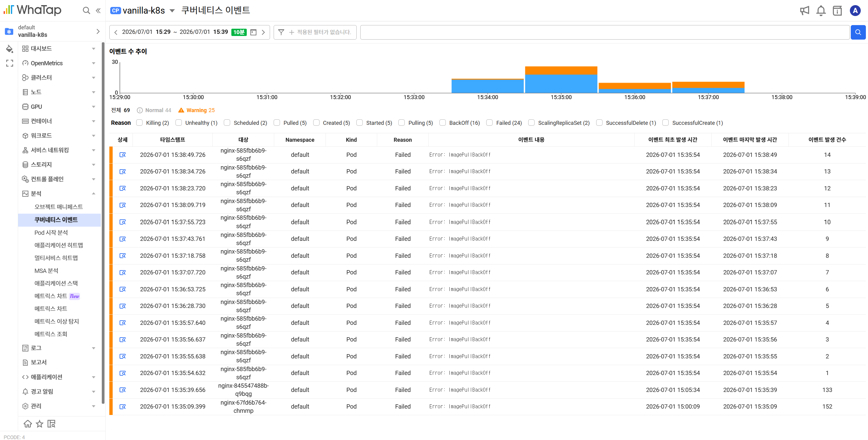
Task: Check the Pulled (5) reason filter
Action: (x=277, y=123)
